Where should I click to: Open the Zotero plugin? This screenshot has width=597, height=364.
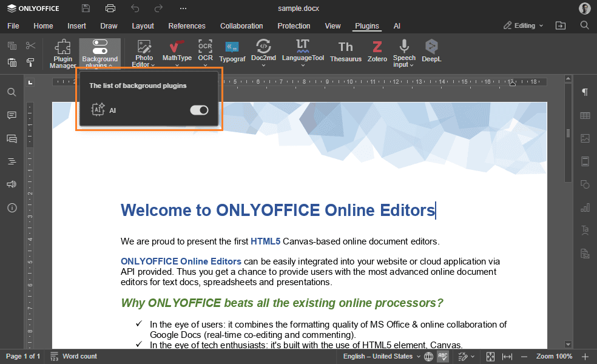377,52
